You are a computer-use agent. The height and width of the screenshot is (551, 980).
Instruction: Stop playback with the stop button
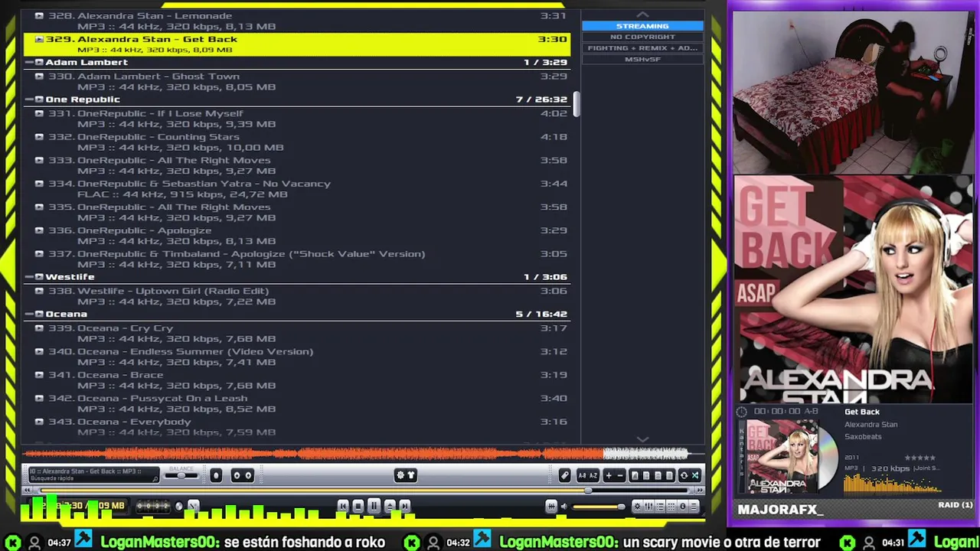(x=358, y=506)
